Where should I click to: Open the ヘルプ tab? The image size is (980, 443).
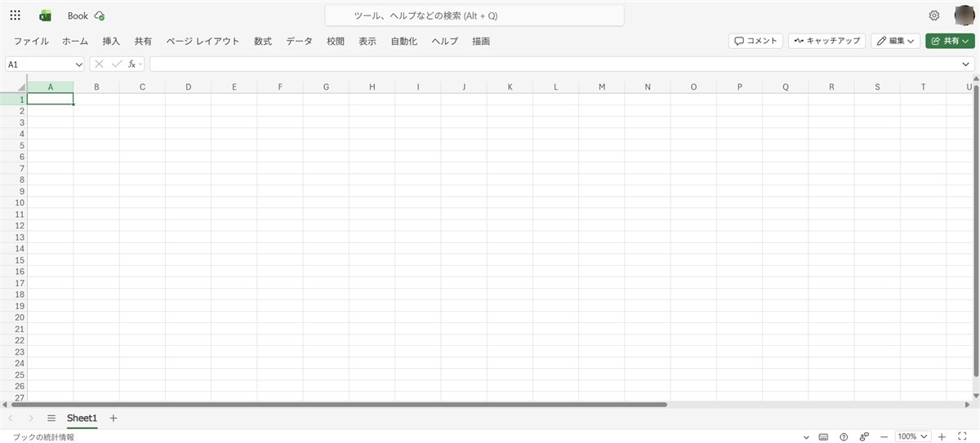click(445, 41)
